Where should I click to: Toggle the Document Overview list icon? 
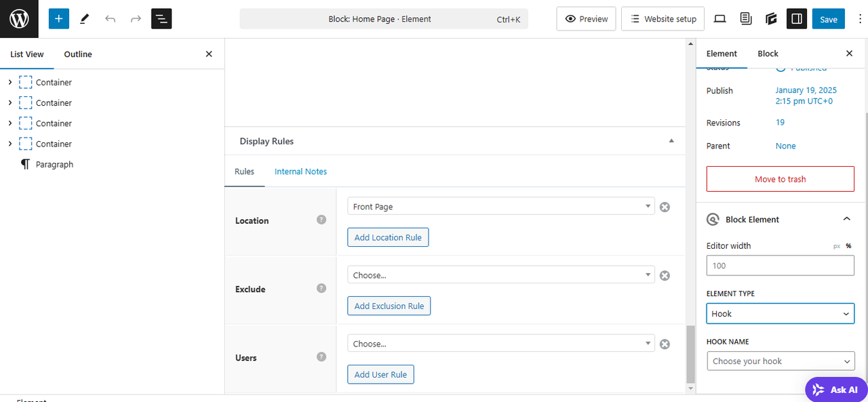click(161, 19)
